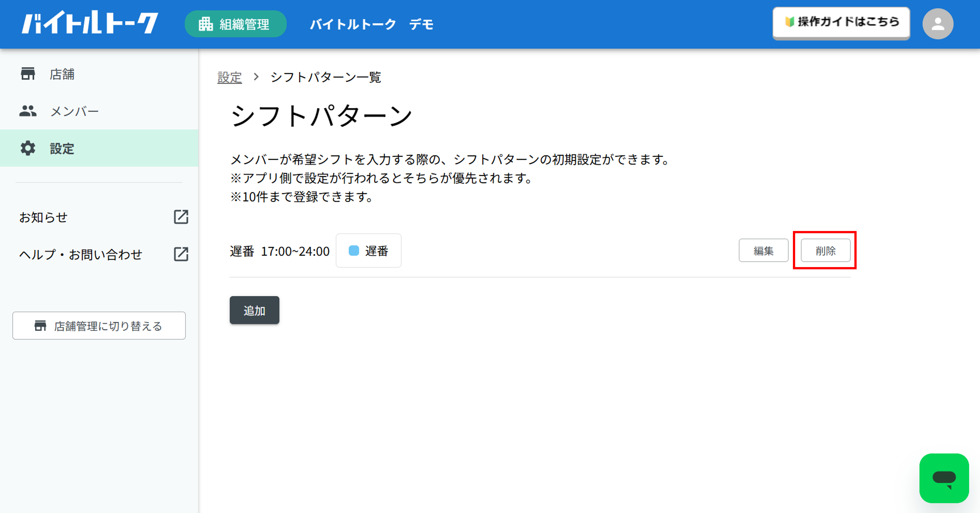This screenshot has width=980, height=513.
Task: Click the 店舗 store icon in sidebar
Action: pos(28,74)
